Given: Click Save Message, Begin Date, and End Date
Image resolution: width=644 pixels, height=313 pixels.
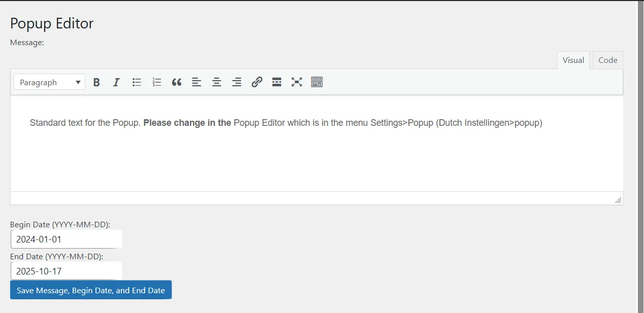Looking at the screenshot, I should coord(90,290).
